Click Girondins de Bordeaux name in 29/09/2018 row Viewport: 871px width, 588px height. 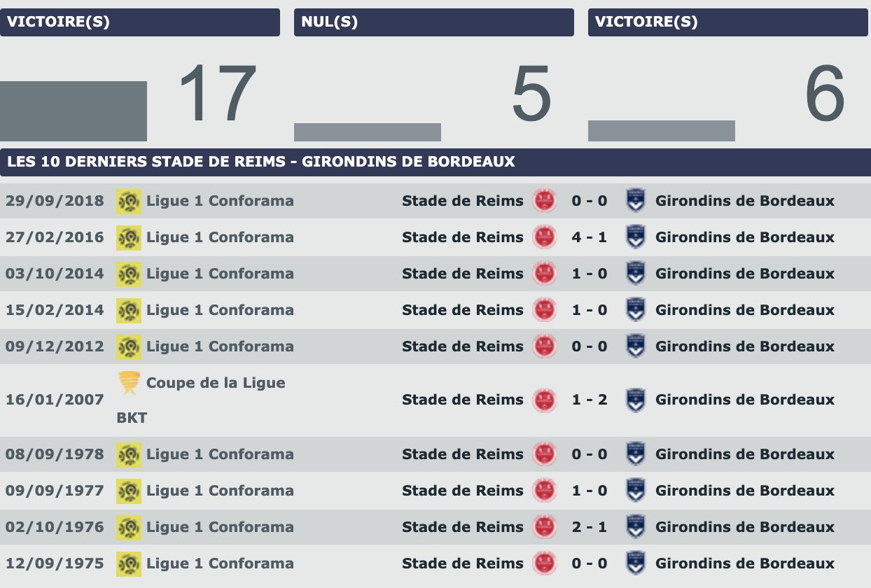744,201
